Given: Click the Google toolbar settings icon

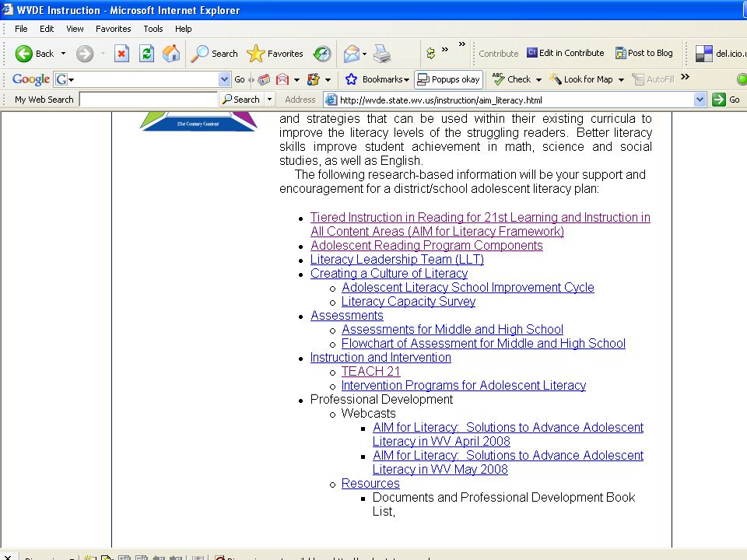Looking at the screenshot, I should 313,79.
